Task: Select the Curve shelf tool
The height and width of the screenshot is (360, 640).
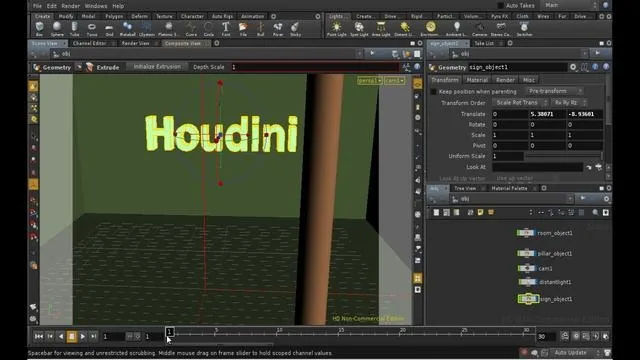Action: pos(191,29)
